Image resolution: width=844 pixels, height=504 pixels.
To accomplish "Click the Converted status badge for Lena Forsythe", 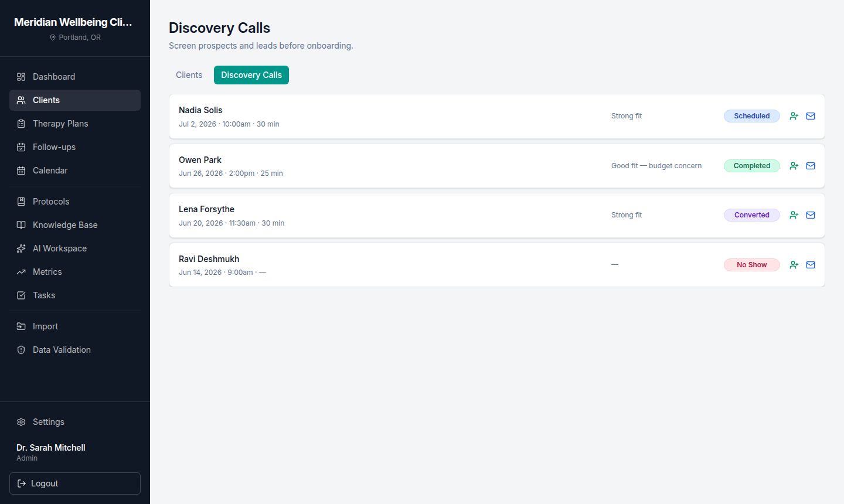I will point(751,215).
